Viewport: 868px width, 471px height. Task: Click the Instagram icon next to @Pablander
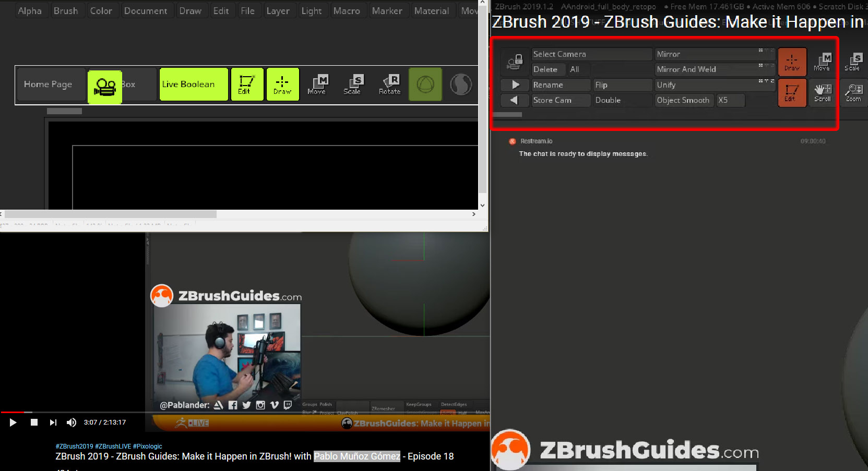point(260,405)
